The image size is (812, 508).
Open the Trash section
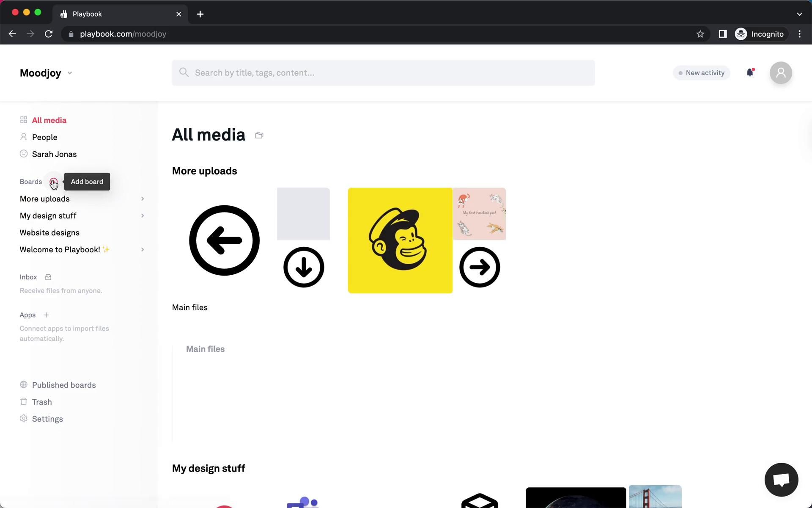(42, 402)
